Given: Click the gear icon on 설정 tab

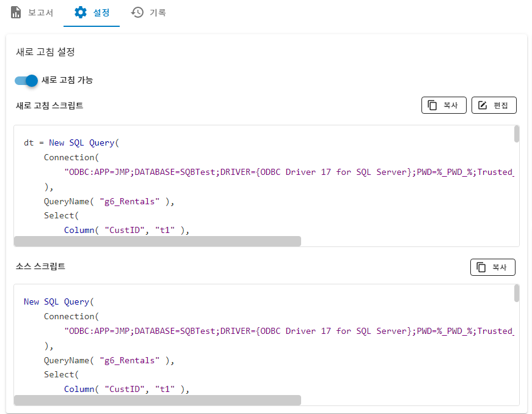Looking at the screenshot, I should point(81,12).
